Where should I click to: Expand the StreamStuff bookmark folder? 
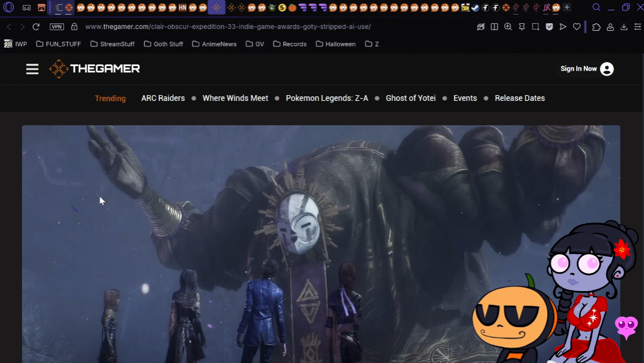click(112, 44)
